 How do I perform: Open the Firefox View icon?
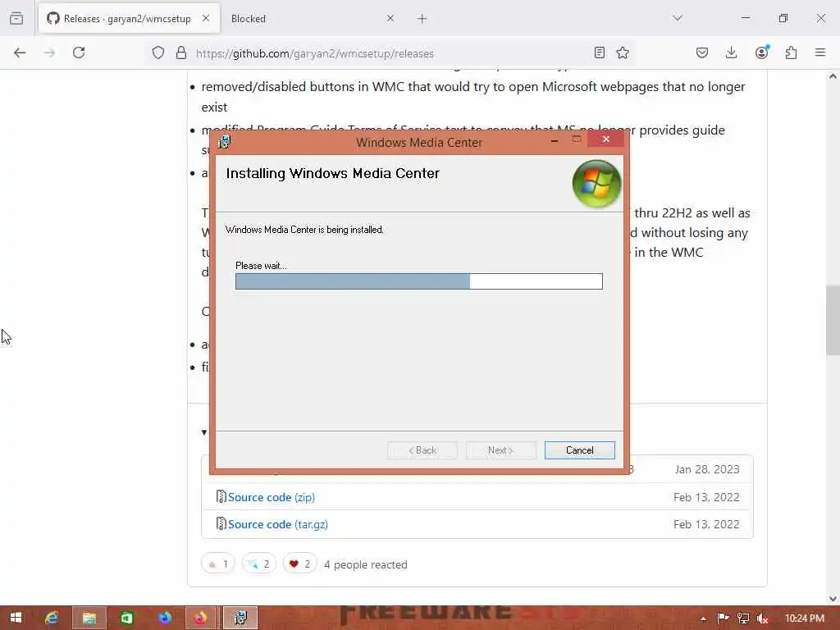tap(16, 18)
